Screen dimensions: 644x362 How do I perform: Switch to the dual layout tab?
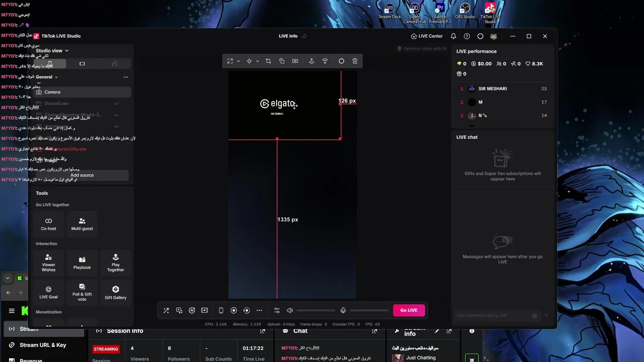tap(114, 64)
